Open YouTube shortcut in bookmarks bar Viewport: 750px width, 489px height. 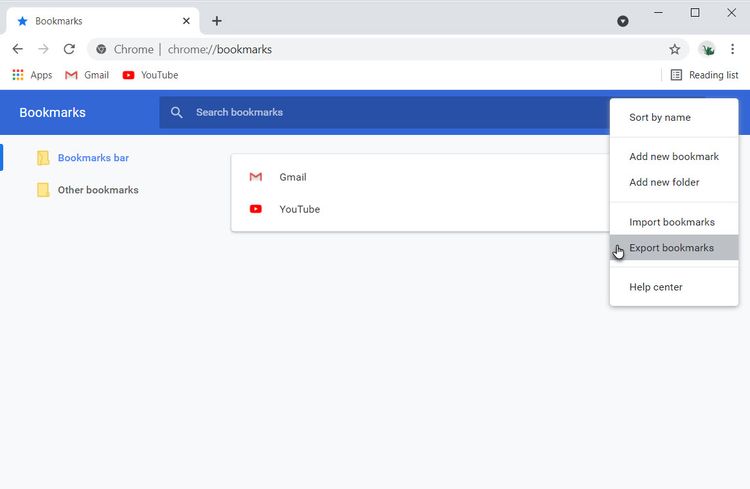coord(150,75)
